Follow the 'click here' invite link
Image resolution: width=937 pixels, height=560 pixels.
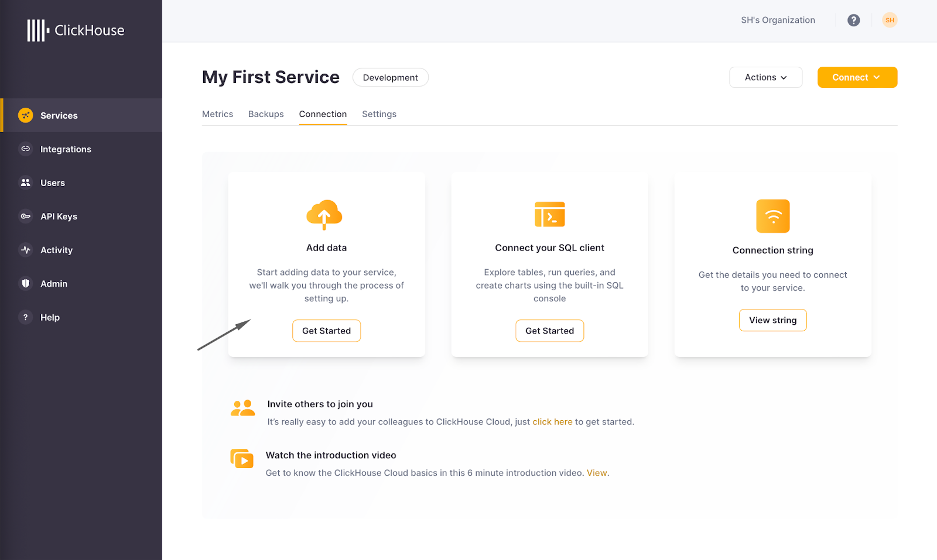(x=552, y=422)
